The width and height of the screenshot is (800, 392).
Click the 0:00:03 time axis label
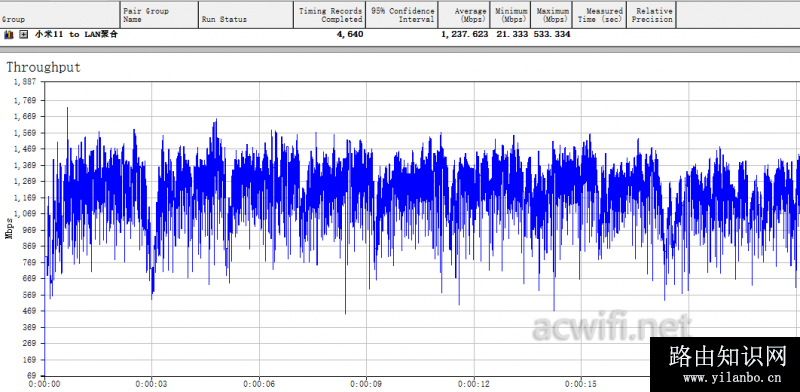(x=151, y=384)
